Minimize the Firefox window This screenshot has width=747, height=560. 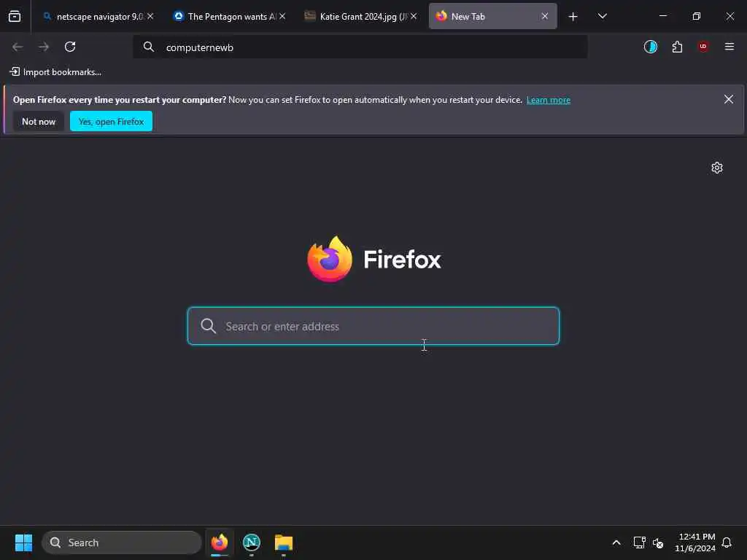(662, 16)
